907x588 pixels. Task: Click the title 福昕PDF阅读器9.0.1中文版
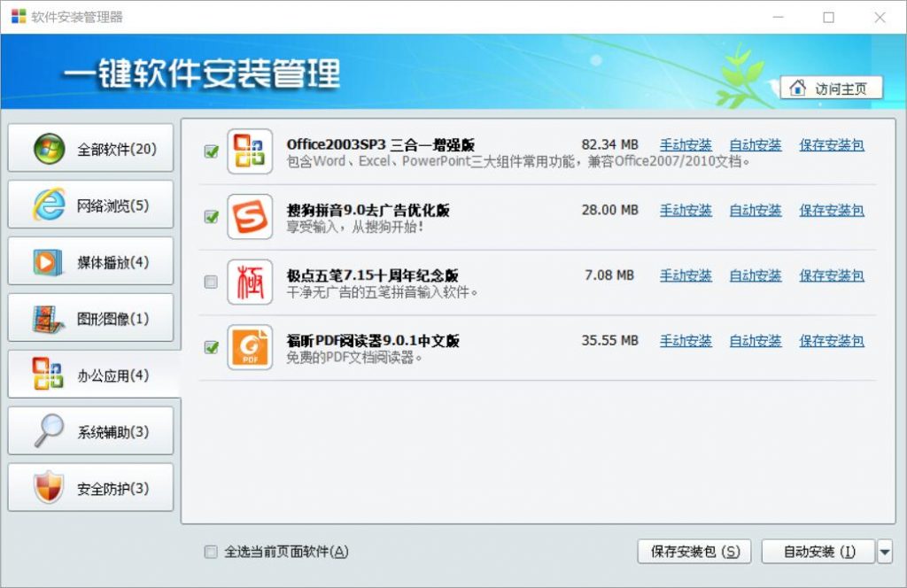coord(373,341)
